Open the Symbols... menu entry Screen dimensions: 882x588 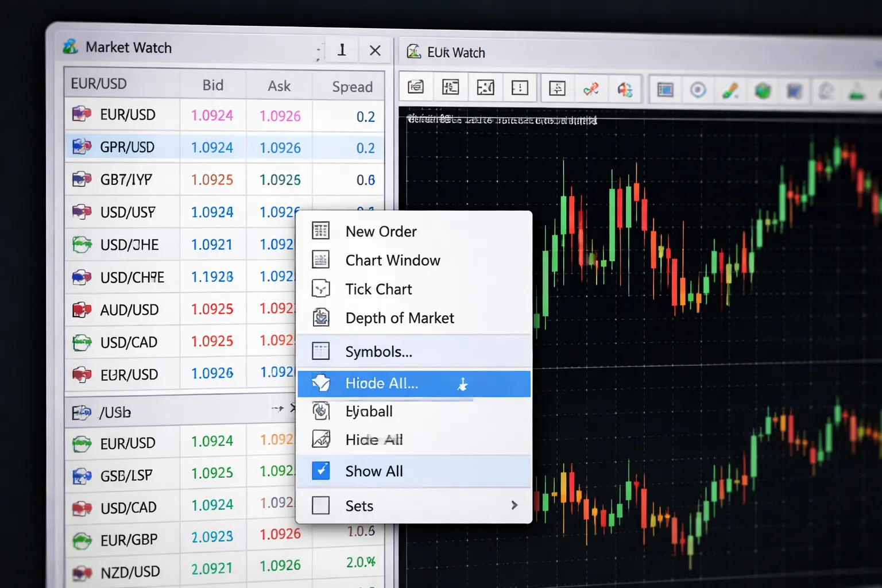point(414,351)
